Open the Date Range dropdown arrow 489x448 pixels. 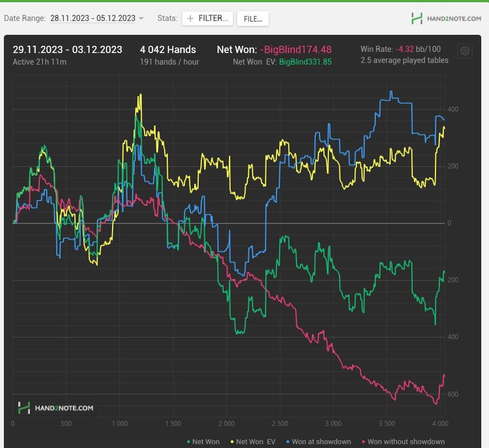(x=141, y=18)
